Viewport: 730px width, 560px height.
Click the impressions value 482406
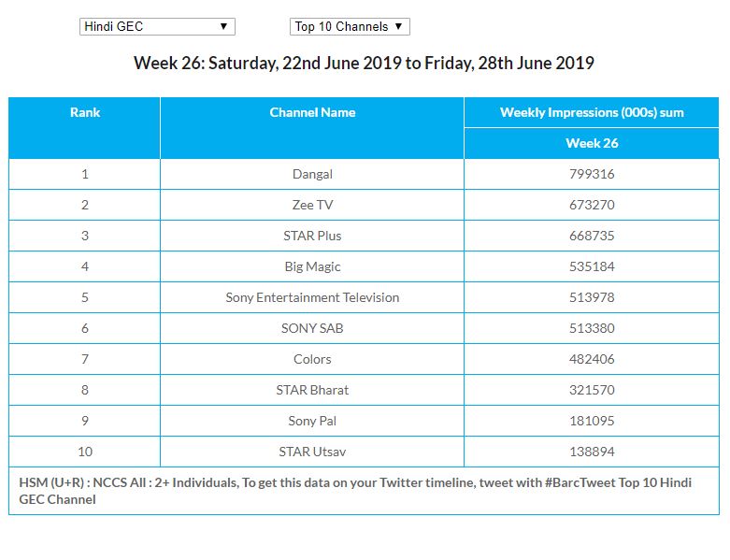point(592,359)
